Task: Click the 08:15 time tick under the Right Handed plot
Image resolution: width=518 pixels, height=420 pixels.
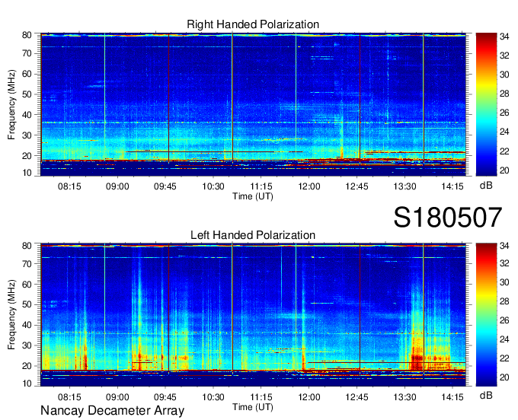Action: 69,186
